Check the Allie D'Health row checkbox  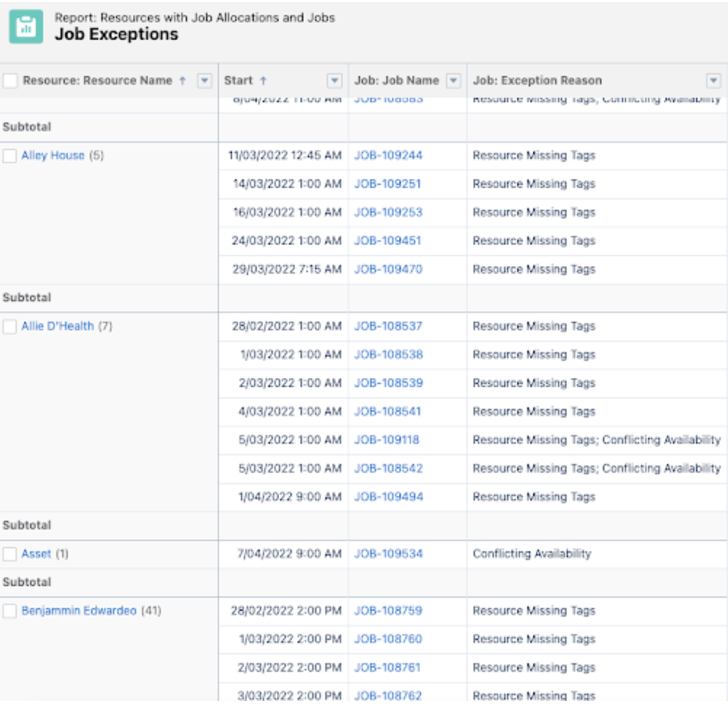click(10, 326)
